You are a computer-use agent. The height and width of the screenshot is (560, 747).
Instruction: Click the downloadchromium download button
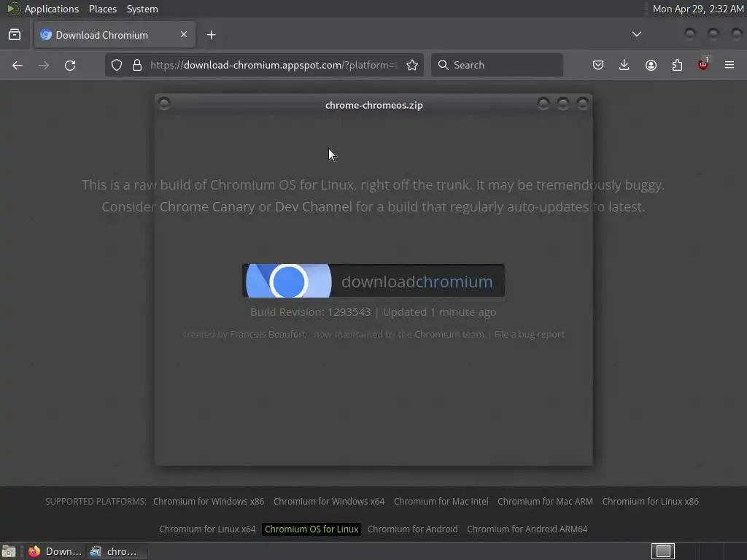(x=373, y=281)
